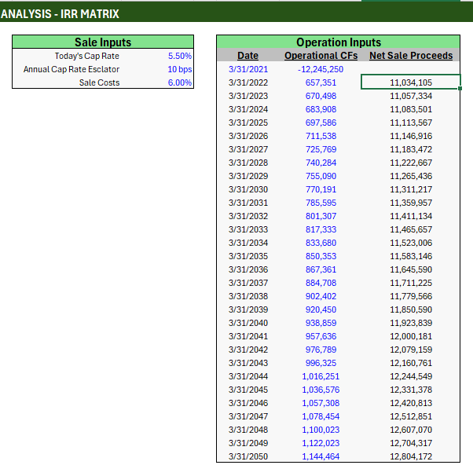Select the cell 920,450
The width and height of the screenshot is (473, 476).
click(321, 309)
